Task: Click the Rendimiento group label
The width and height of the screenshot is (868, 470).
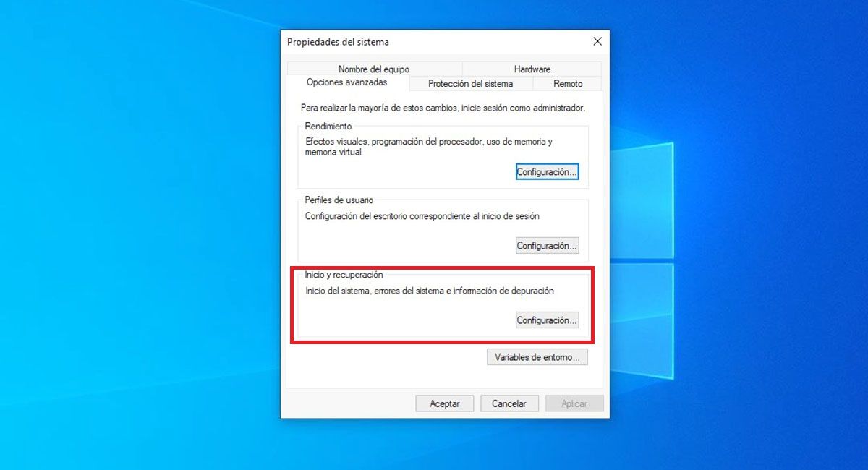Action: coord(328,127)
